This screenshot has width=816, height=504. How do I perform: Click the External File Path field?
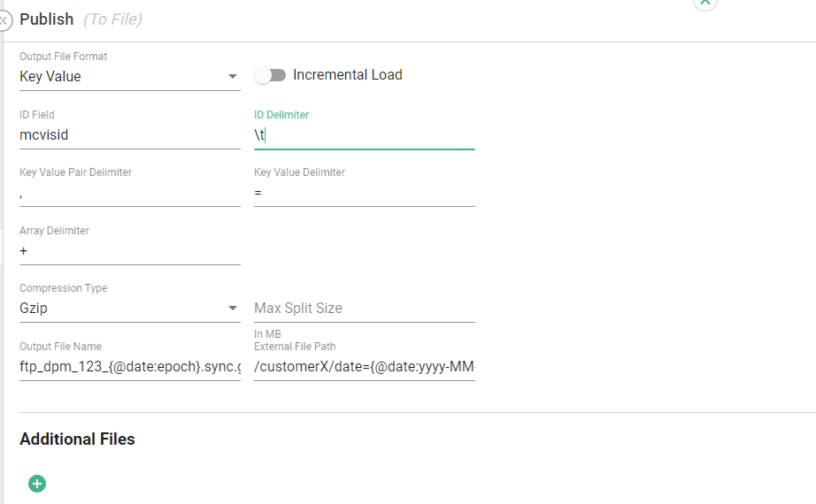(x=364, y=367)
